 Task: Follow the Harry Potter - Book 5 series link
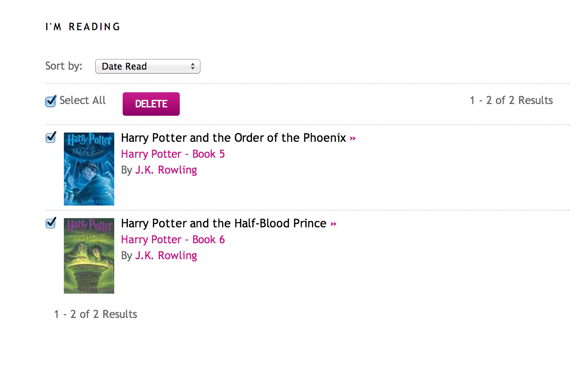coord(173,154)
